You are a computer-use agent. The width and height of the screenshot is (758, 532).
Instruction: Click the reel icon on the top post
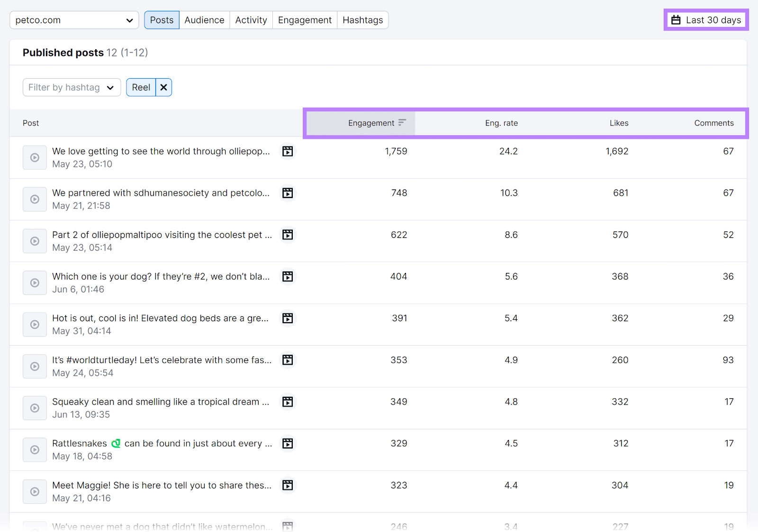pos(287,151)
